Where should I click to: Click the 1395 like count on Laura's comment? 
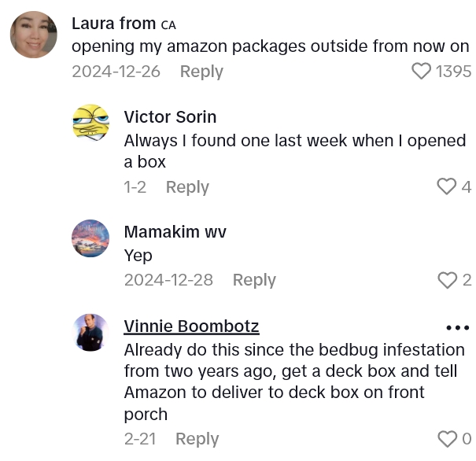[x=453, y=72]
